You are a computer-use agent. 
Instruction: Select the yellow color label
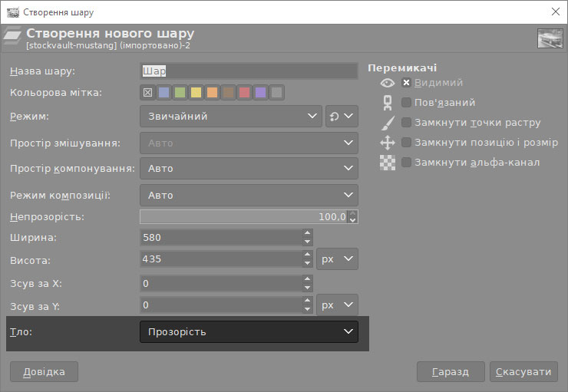point(196,93)
